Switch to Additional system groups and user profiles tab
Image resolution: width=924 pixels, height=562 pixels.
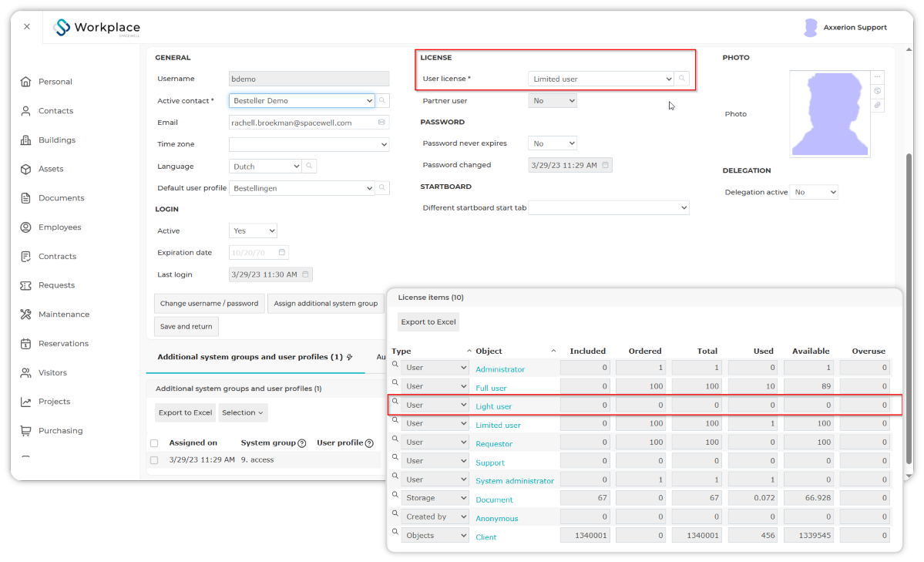coord(255,357)
